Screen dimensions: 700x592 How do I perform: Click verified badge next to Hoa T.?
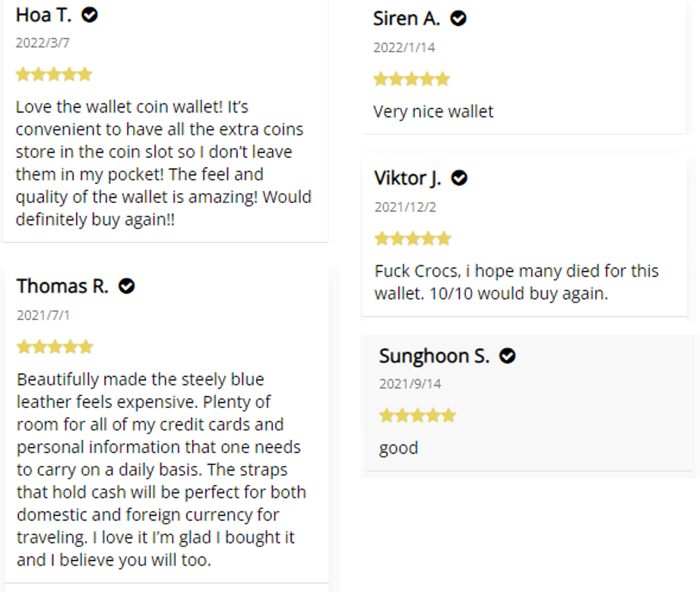pyautogui.click(x=90, y=14)
